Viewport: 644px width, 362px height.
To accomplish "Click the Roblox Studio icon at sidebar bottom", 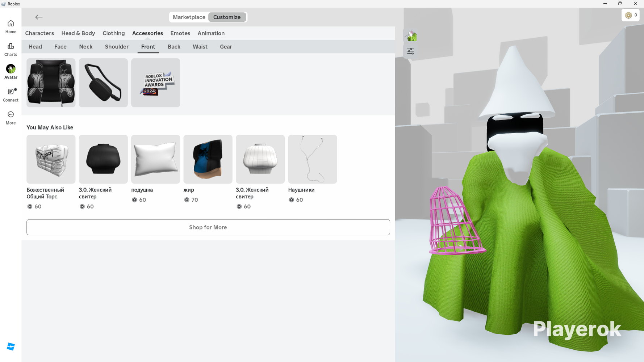I will tap(11, 347).
